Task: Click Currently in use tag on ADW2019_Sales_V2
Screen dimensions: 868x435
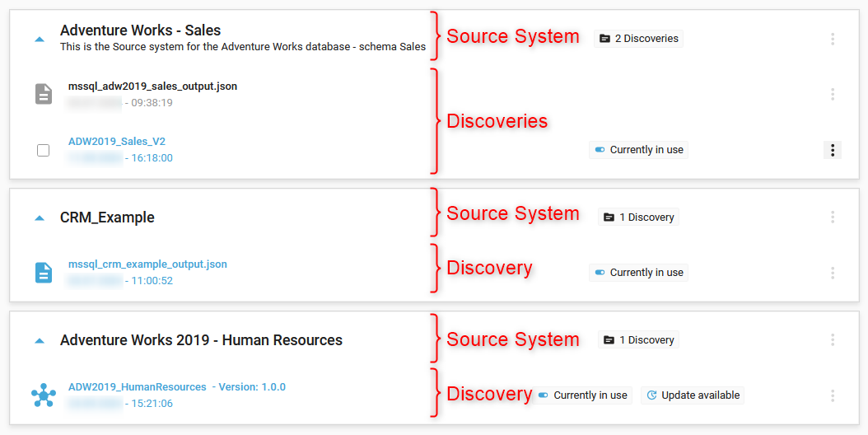Action: pos(638,150)
